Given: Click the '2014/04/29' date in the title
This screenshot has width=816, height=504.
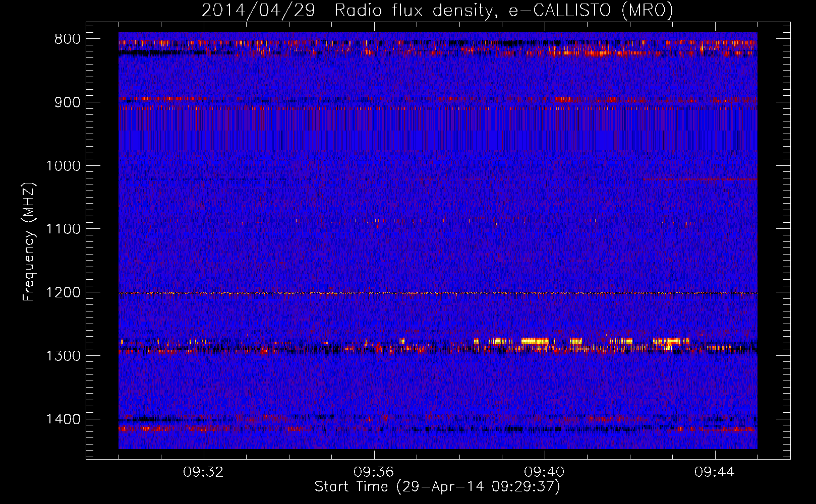Looking at the screenshot, I should [x=258, y=10].
